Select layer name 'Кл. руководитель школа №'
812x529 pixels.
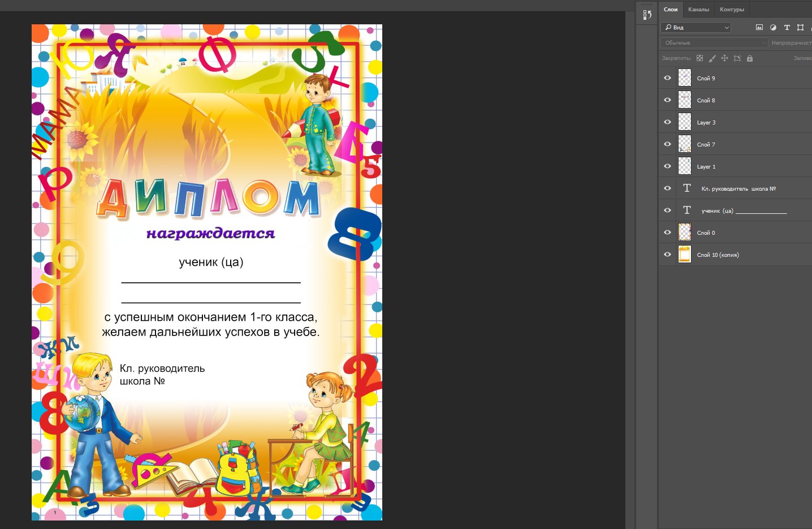738,189
